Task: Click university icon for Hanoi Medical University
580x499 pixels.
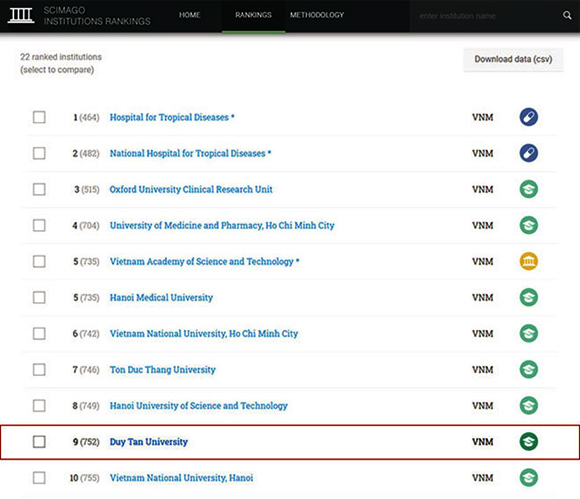Action: tap(529, 297)
